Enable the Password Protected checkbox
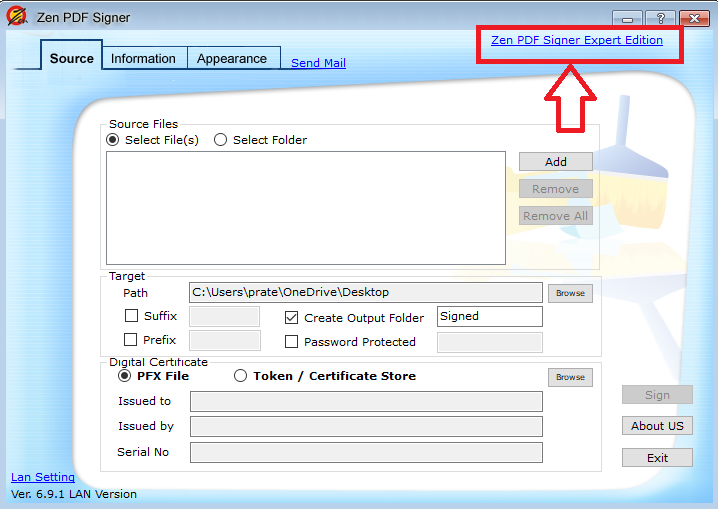 point(291,341)
